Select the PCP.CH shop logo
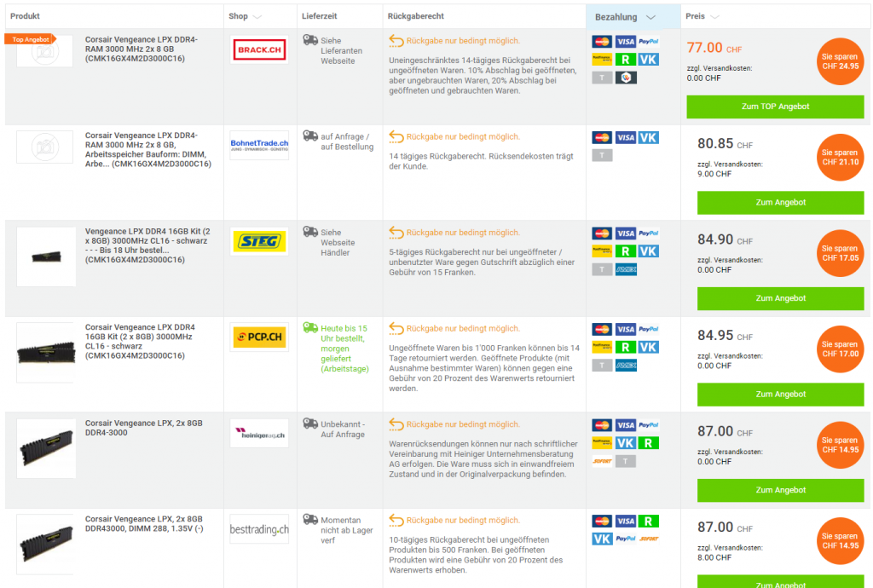This screenshot has width=873, height=588. [259, 337]
